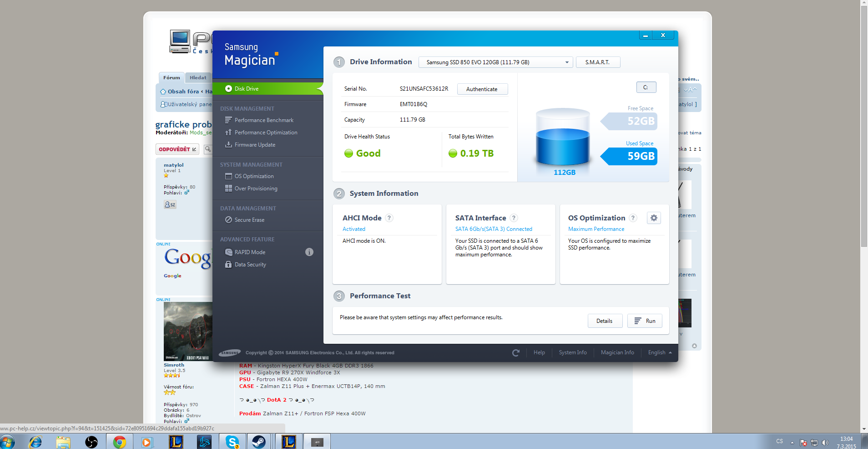Screen dimensions: 868x449
Task: Open Action Center flag tray icon
Action: coord(803,443)
